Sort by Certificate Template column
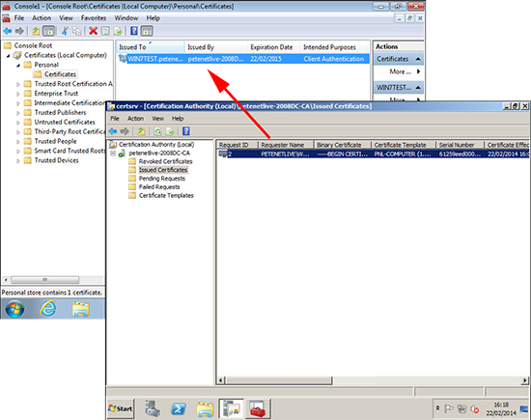The width and height of the screenshot is (531, 420). 404,145
